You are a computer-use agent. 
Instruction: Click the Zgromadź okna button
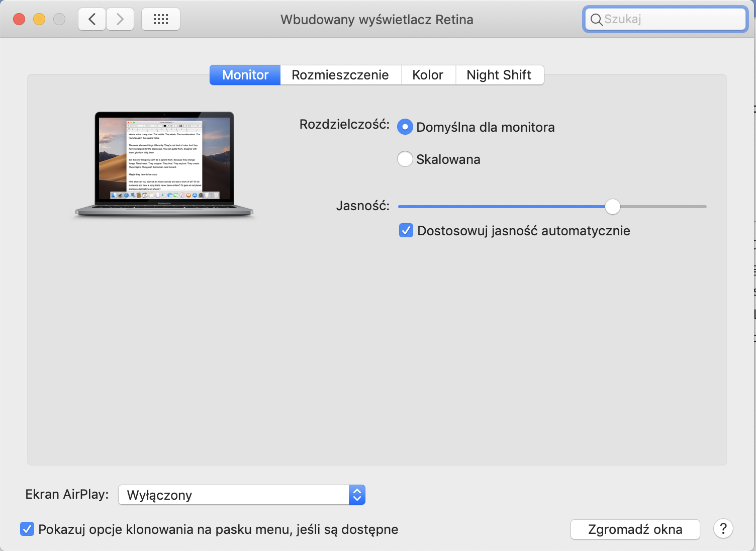[635, 529]
